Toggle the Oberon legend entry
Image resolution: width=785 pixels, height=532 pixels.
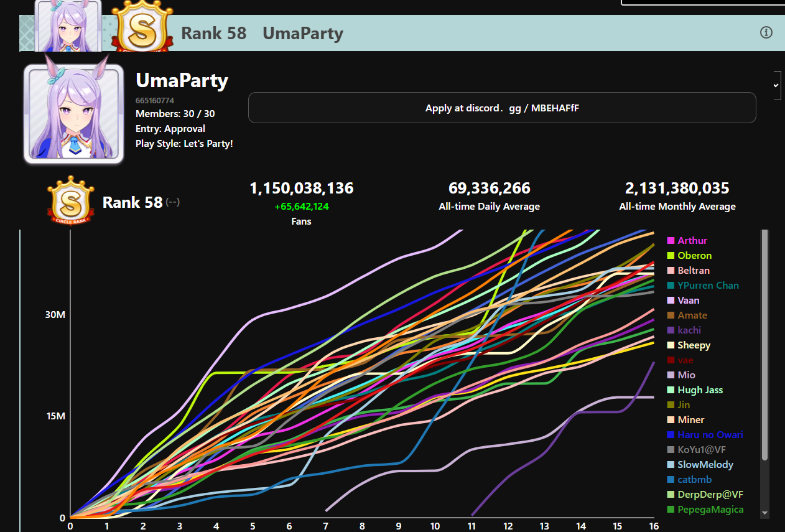[689, 256]
